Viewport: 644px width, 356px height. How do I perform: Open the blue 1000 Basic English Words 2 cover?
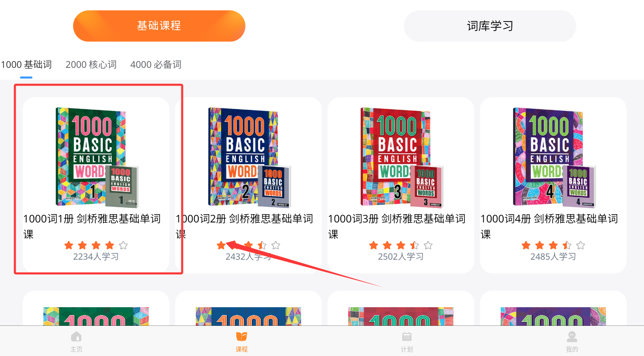coord(249,157)
